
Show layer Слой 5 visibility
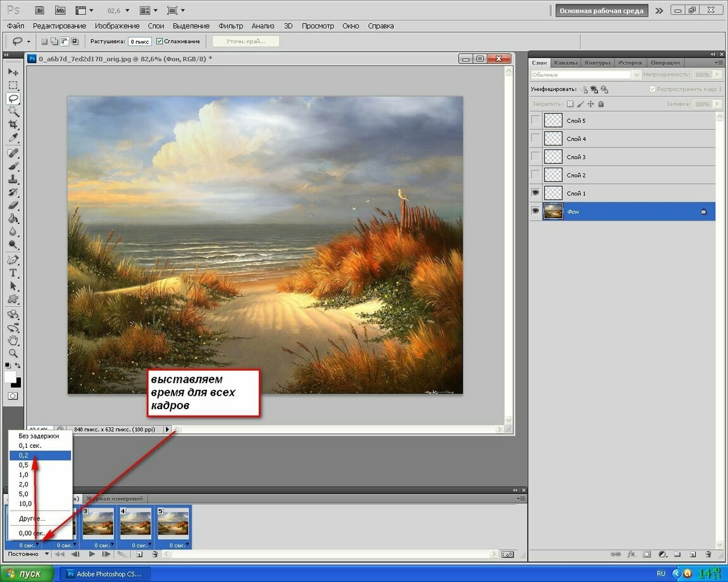coord(536,120)
